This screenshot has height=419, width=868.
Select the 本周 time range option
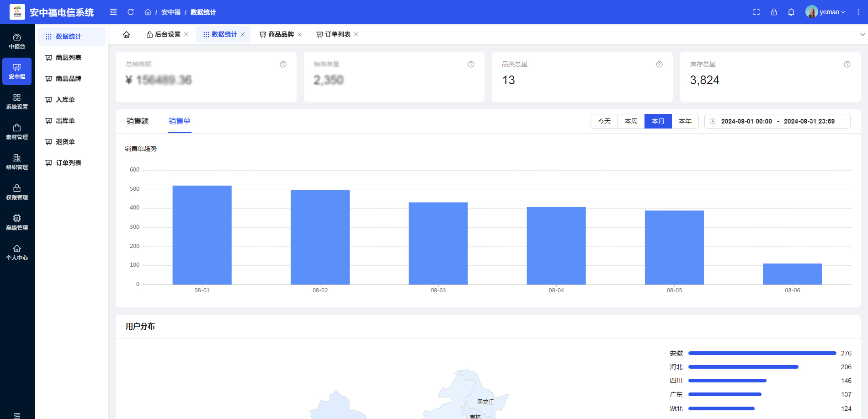pos(631,121)
